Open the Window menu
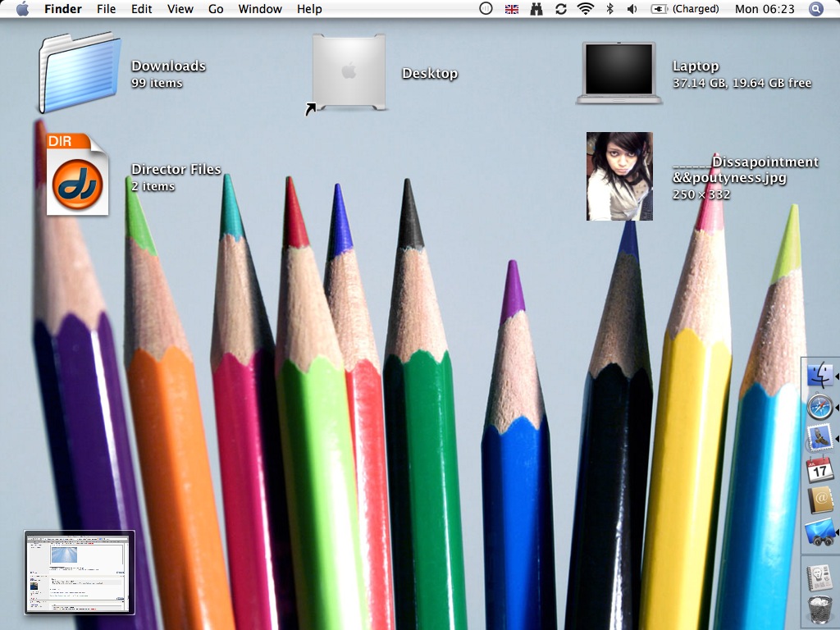This screenshot has width=840, height=630. [x=260, y=9]
